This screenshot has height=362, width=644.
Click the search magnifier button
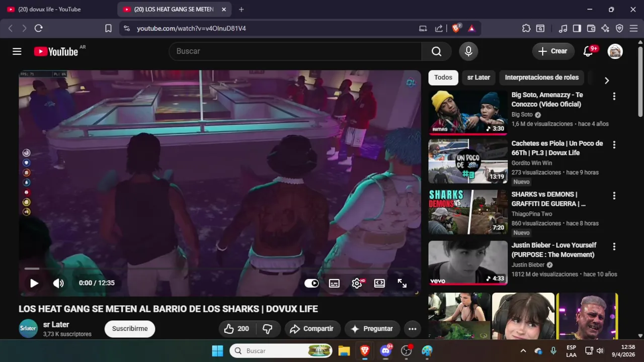(x=436, y=51)
